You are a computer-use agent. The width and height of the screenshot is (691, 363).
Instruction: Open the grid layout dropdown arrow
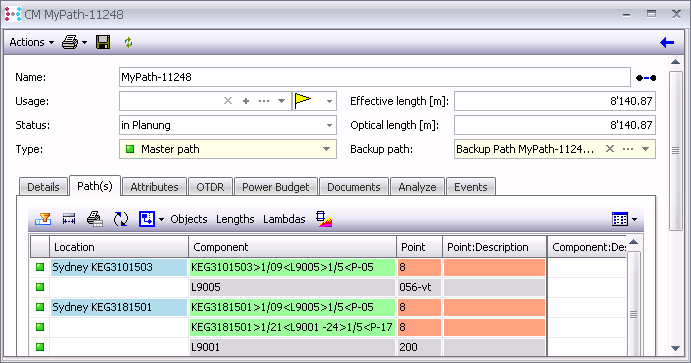point(634,219)
